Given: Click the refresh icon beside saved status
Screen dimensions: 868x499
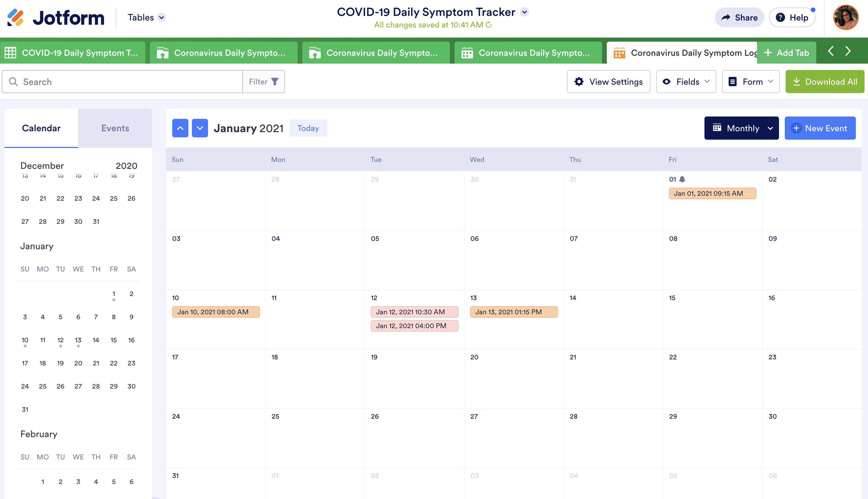Looking at the screenshot, I should (x=489, y=25).
